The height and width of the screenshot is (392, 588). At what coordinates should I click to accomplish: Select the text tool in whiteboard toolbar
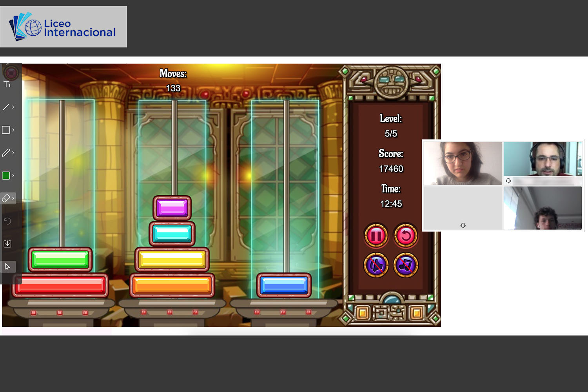coord(7,84)
